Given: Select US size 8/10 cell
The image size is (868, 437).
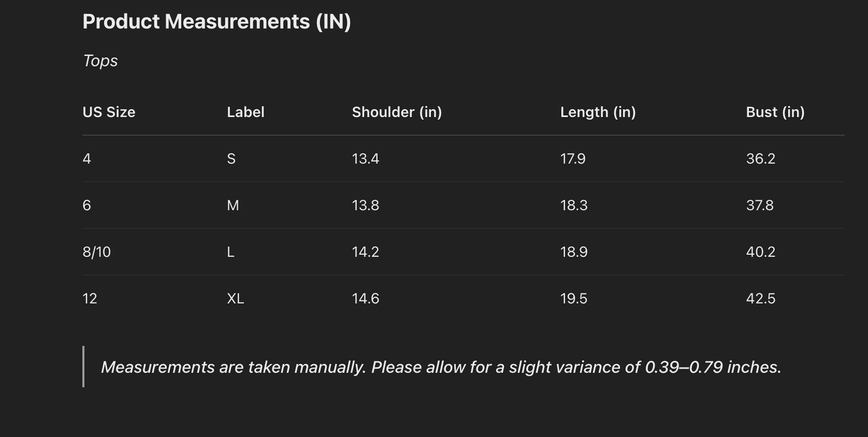Looking at the screenshot, I should (x=97, y=252).
